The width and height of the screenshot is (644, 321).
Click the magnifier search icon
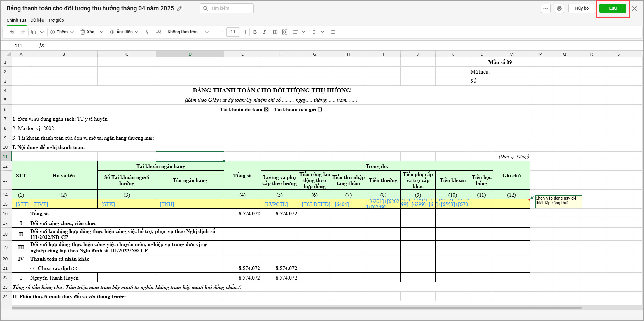point(205,8)
